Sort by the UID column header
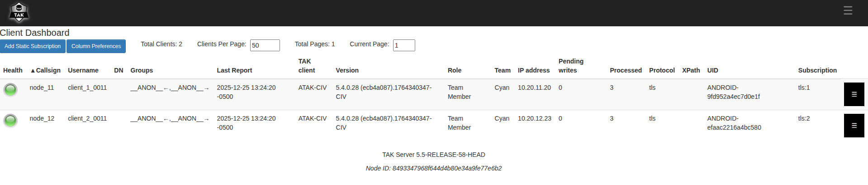The image size is (868, 185). 713,70
